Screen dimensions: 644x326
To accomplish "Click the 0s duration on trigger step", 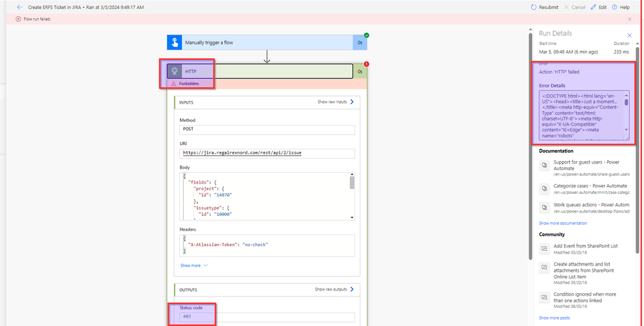I will [x=360, y=43].
